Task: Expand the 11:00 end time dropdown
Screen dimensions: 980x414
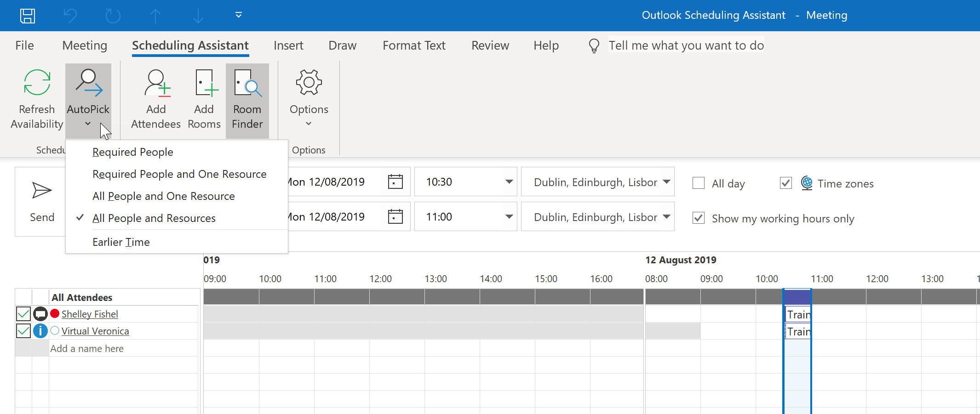Action: (x=509, y=216)
